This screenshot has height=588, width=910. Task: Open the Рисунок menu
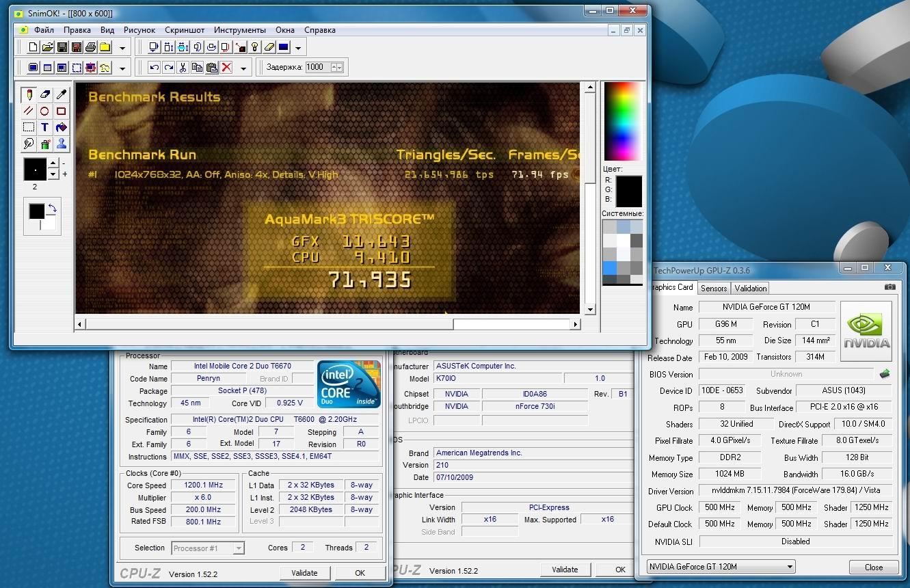[139, 30]
